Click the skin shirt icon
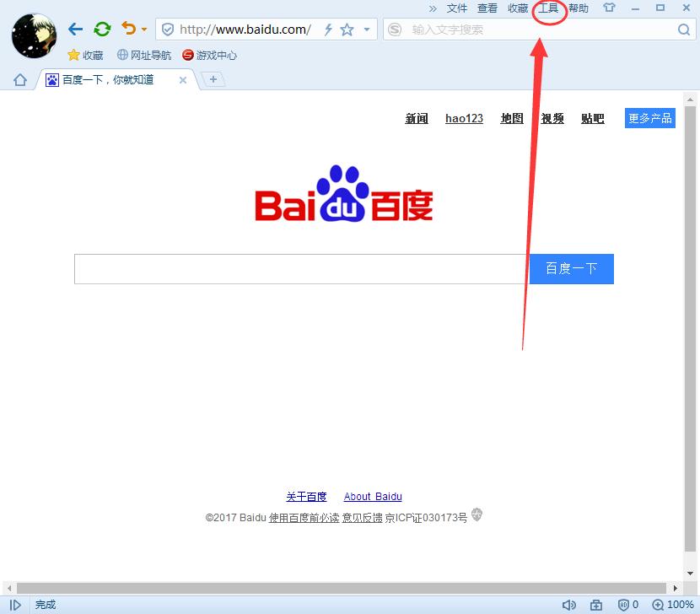The height and width of the screenshot is (614, 700). click(609, 8)
